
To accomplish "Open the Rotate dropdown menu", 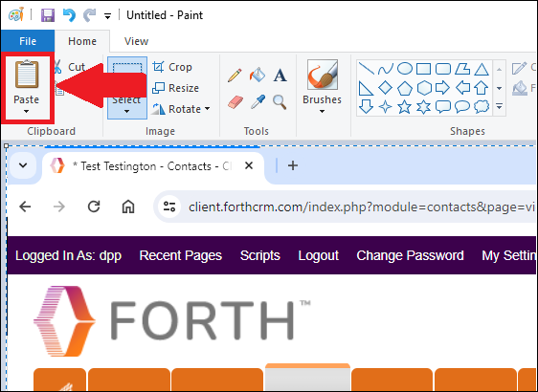I will (x=207, y=109).
